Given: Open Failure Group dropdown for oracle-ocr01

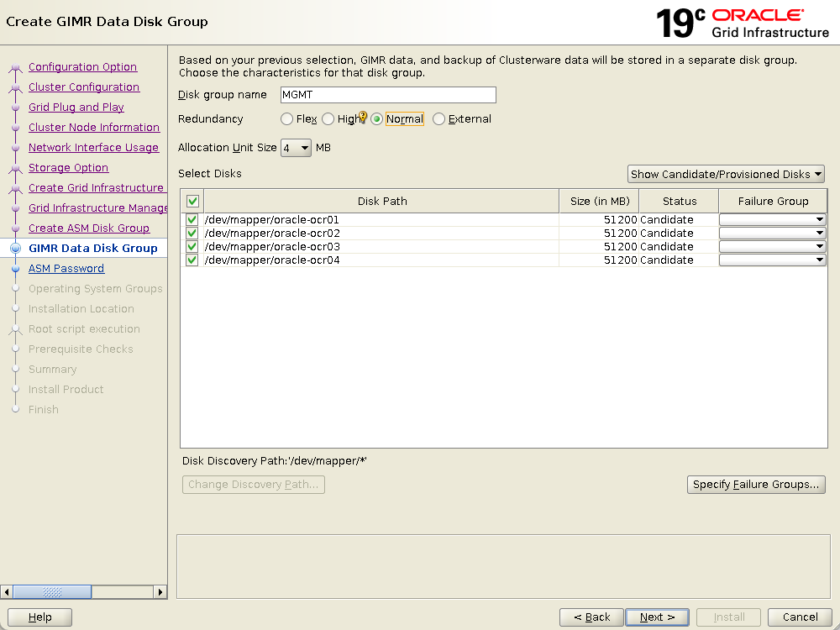Looking at the screenshot, I should point(772,220).
